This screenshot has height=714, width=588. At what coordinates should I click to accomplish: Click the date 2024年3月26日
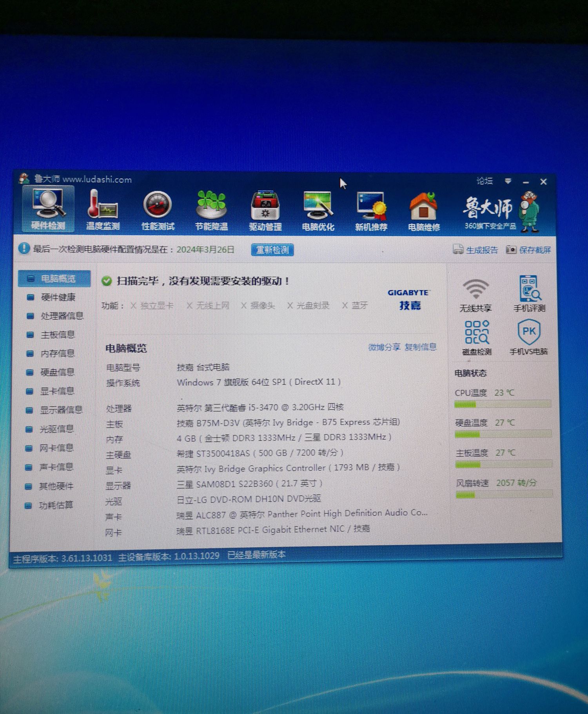pos(205,250)
